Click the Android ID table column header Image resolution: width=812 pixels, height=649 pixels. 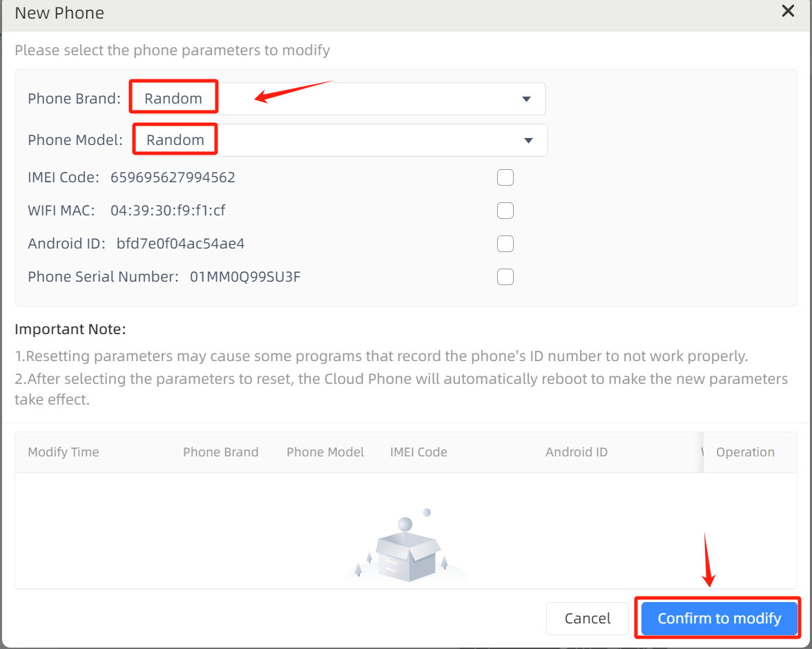577,452
